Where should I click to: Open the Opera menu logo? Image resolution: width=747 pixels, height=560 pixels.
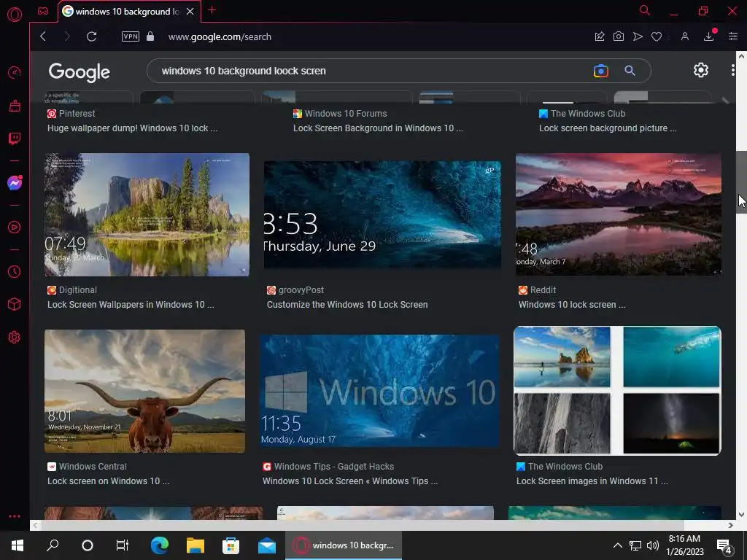(x=15, y=15)
